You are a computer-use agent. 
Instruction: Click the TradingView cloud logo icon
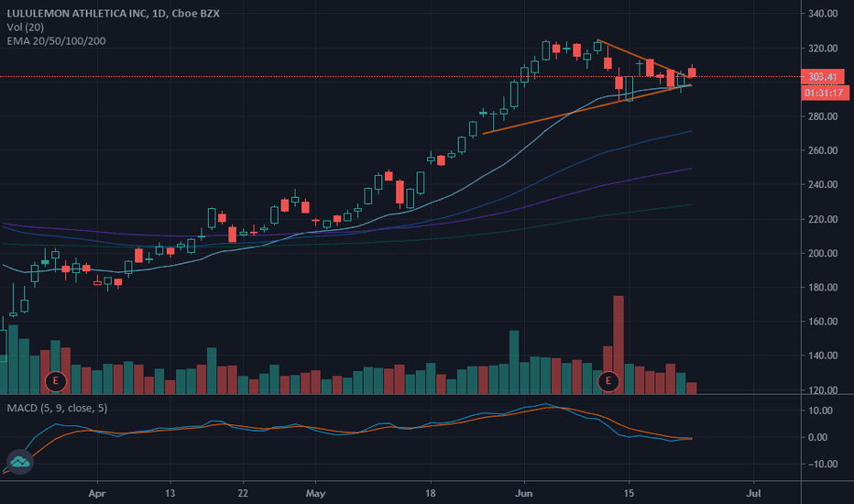tap(20, 462)
